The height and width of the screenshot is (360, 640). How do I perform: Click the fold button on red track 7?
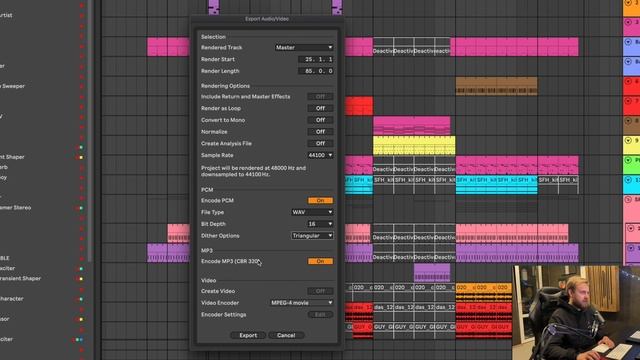click(x=628, y=101)
